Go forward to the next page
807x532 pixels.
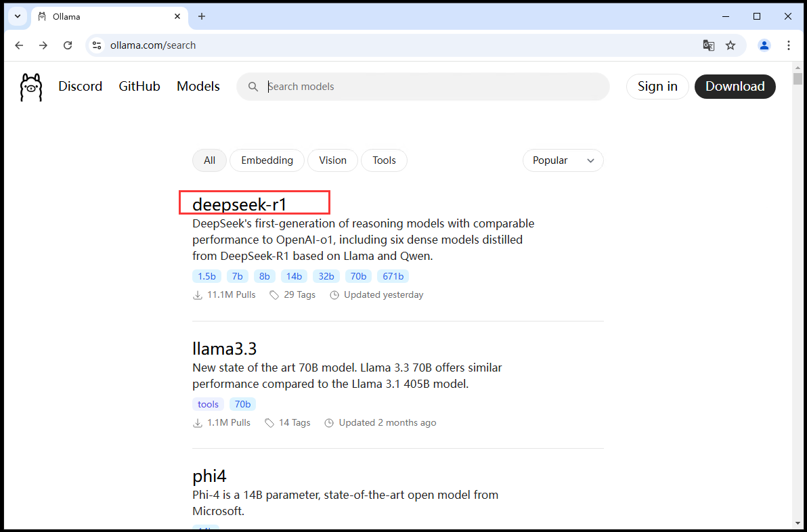pyautogui.click(x=43, y=45)
